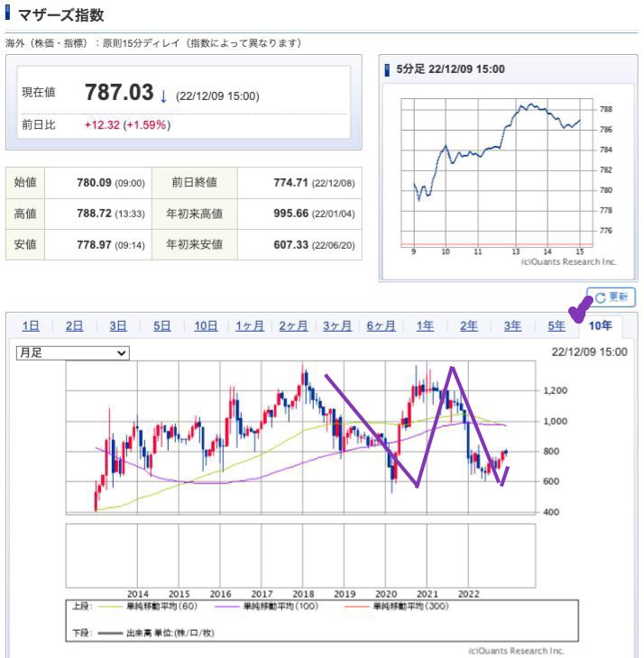Click the opening price 780.09
Image resolution: width=644 pixels, height=658 pixels.
point(94,183)
